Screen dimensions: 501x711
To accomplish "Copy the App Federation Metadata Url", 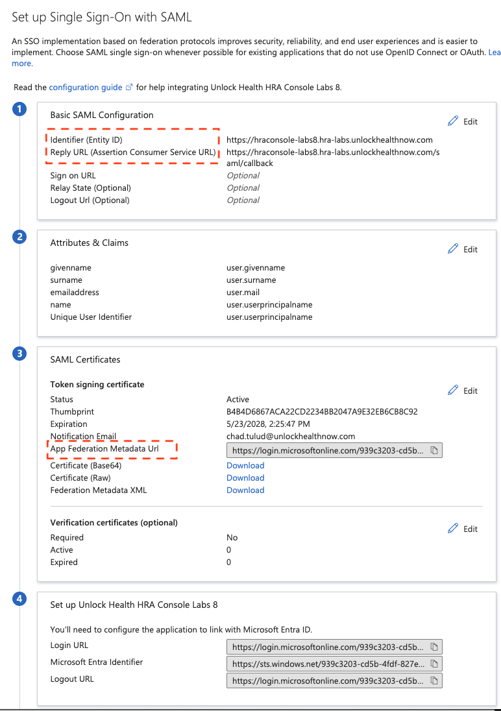I will [434, 450].
